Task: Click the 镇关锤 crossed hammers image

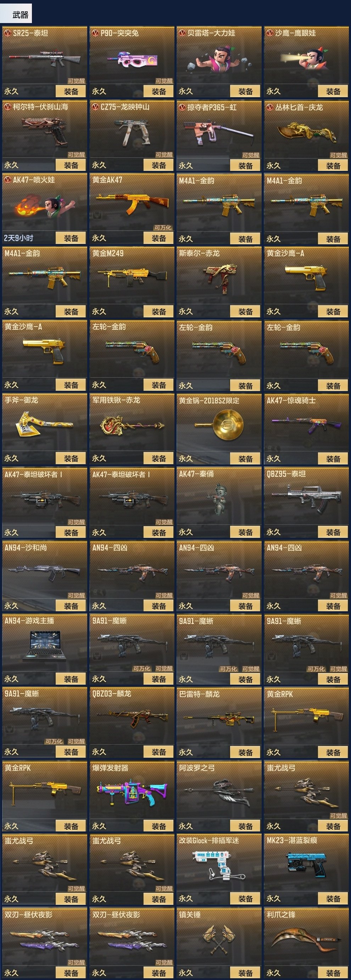Action: coord(219,939)
